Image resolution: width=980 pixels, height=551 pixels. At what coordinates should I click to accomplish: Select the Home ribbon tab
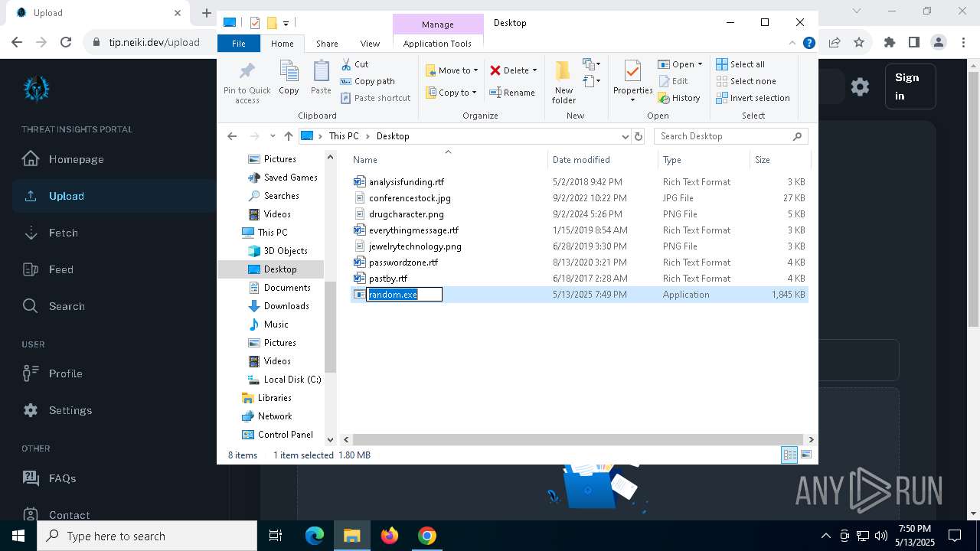(x=282, y=44)
